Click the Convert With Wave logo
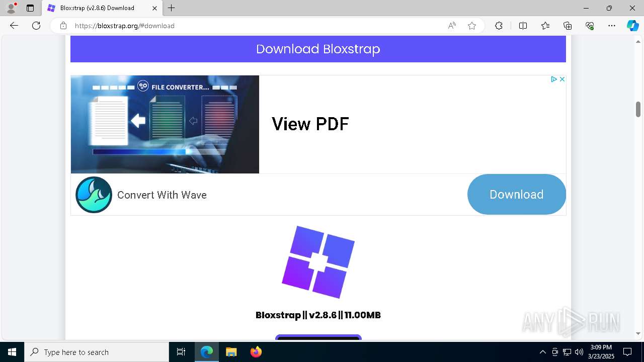The width and height of the screenshot is (644, 362). pos(94,195)
